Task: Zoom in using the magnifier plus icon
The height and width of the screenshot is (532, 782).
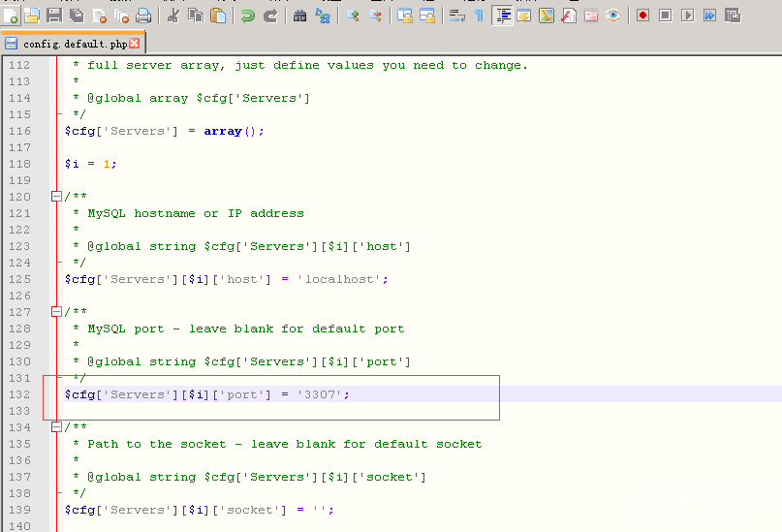Action: click(x=353, y=16)
